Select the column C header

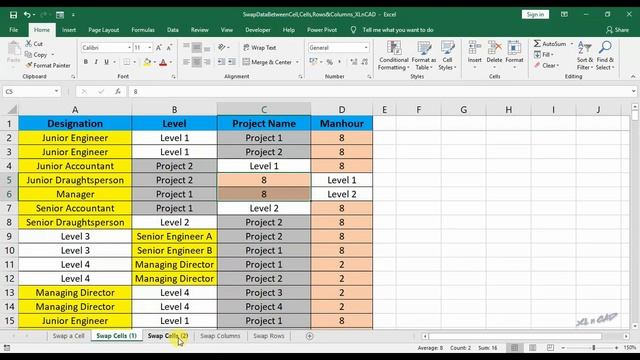click(264, 109)
